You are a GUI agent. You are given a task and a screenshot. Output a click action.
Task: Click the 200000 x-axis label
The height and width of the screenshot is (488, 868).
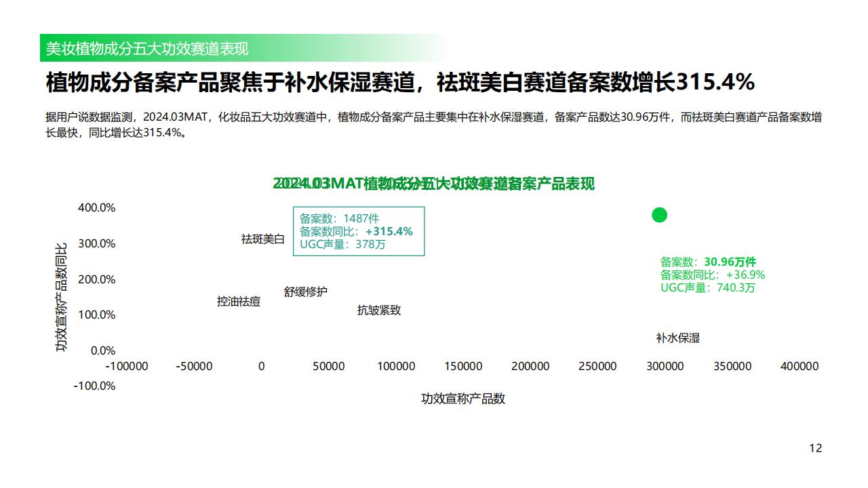point(530,366)
